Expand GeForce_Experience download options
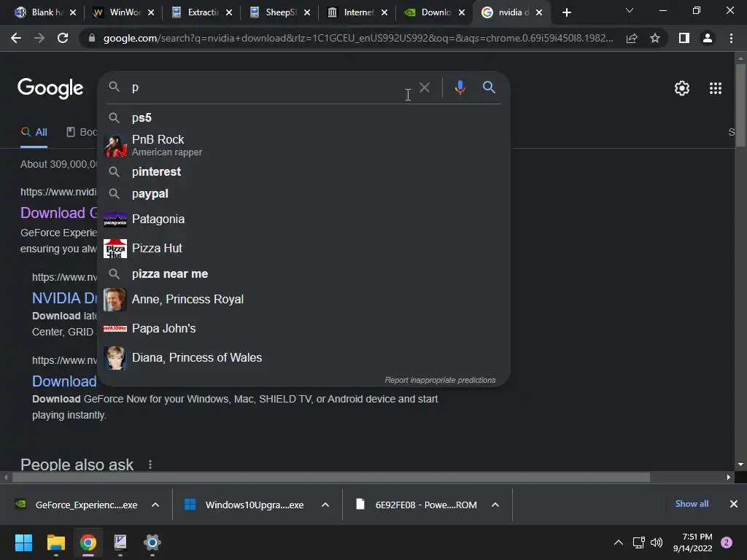The image size is (747, 560). [x=155, y=505]
